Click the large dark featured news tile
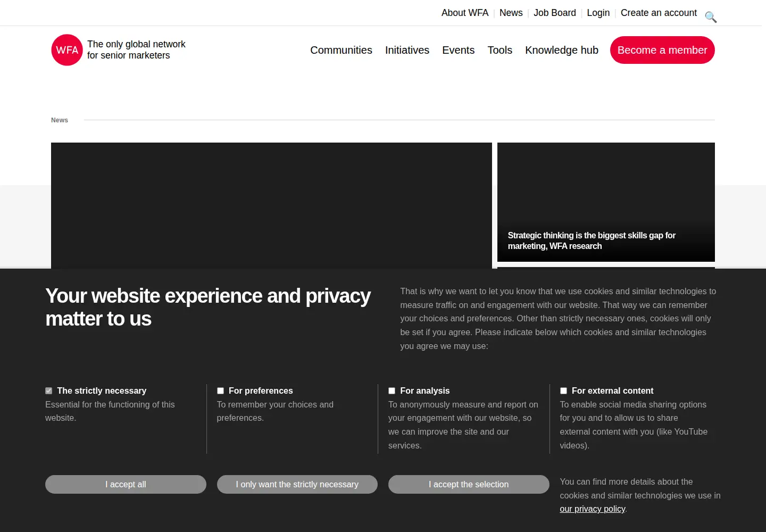 (x=271, y=205)
